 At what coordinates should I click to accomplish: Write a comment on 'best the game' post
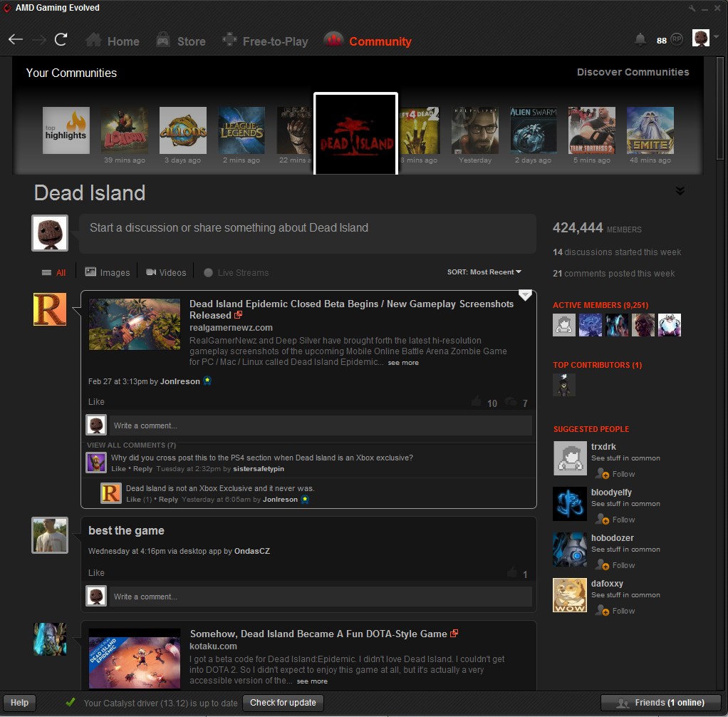[x=321, y=596]
